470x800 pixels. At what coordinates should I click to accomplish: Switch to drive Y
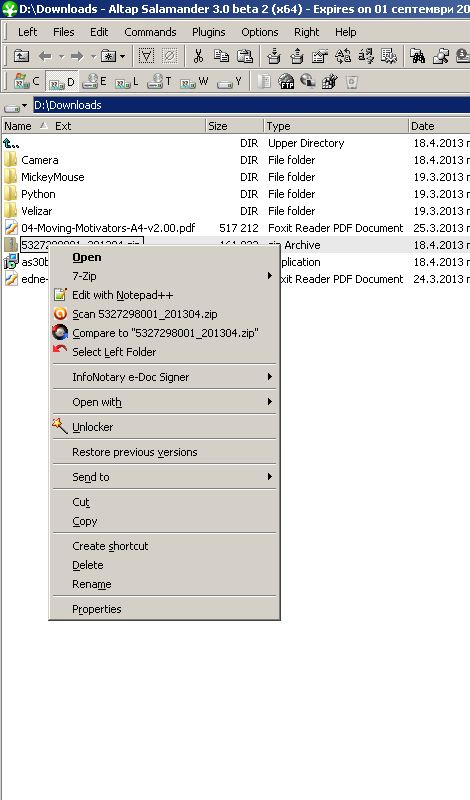point(229,81)
